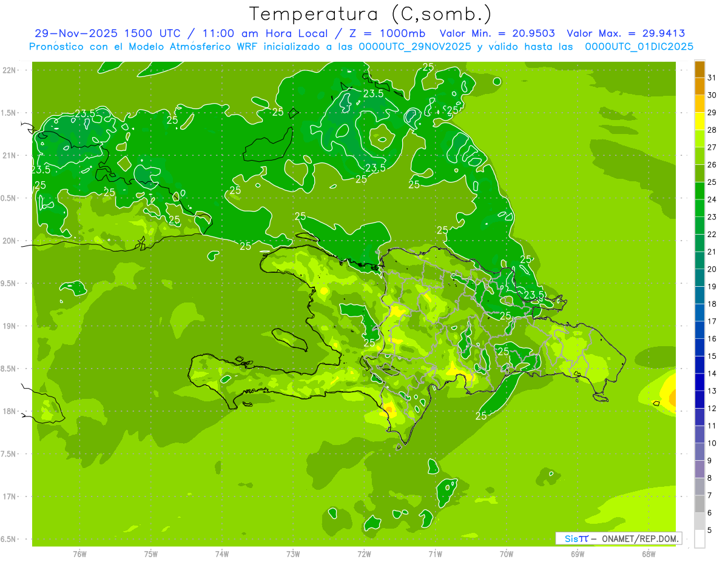Click the '7.5N' latitude axis label
This screenshot has width=728, height=562.
point(8,453)
